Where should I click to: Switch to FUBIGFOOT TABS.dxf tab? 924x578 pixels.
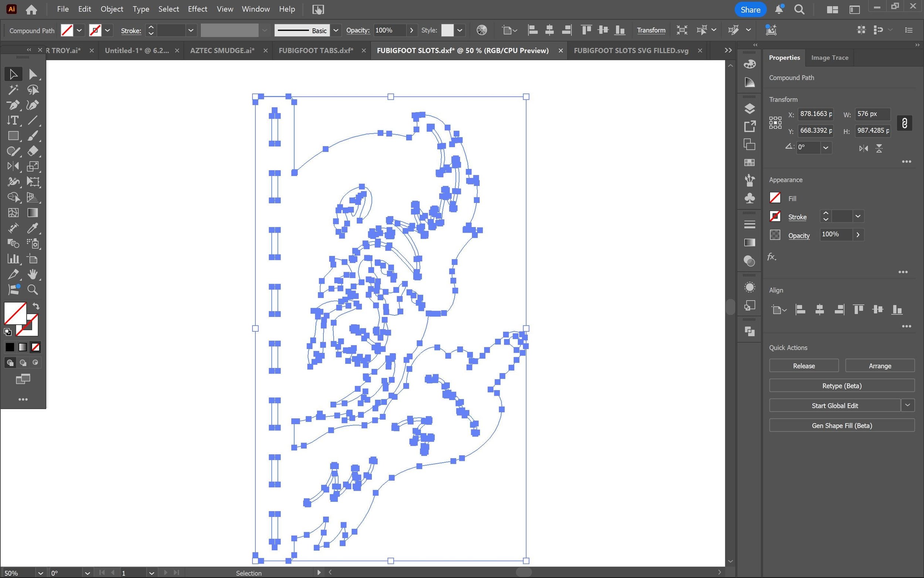(x=316, y=50)
